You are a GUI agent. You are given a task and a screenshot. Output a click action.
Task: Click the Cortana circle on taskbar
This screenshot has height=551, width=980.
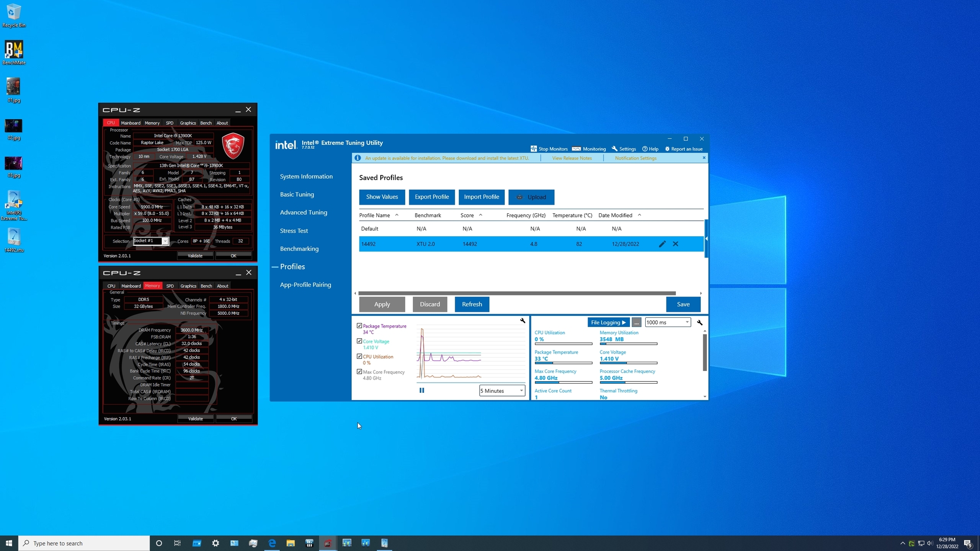[x=159, y=543]
